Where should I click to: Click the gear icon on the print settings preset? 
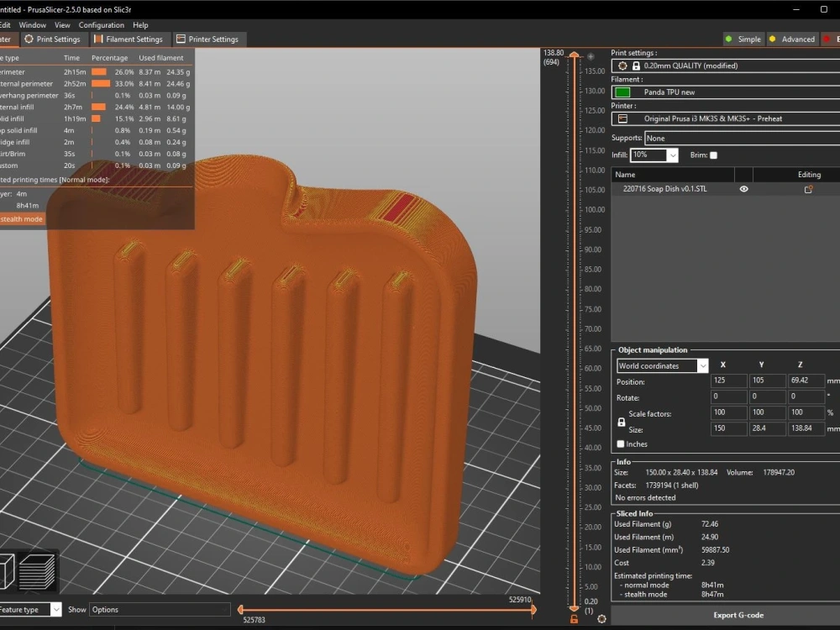point(623,66)
